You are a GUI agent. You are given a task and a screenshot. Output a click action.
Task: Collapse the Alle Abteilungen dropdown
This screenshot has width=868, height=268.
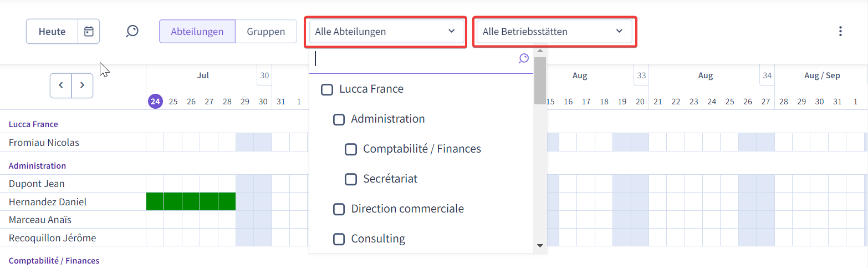(387, 32)
